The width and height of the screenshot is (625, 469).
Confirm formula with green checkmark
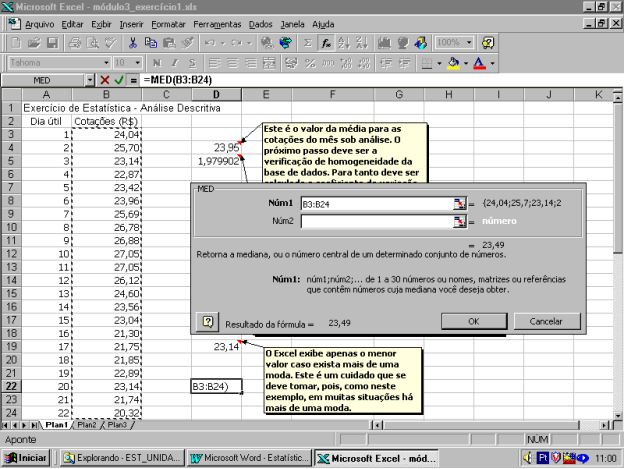click(x=119, y=80)
